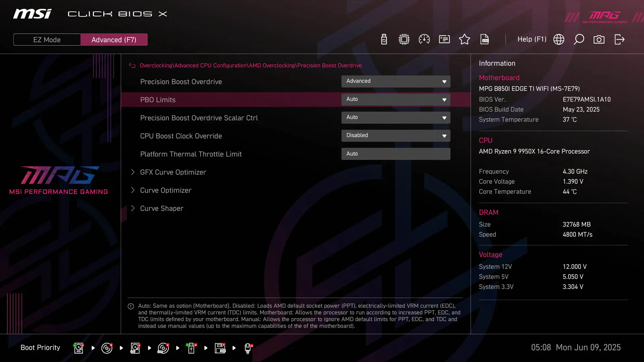Click the Motherboard section heading

[499, 77]
